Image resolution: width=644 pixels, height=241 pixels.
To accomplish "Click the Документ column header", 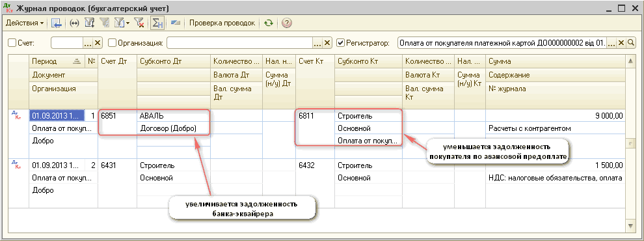I will [x=63, y=76].
